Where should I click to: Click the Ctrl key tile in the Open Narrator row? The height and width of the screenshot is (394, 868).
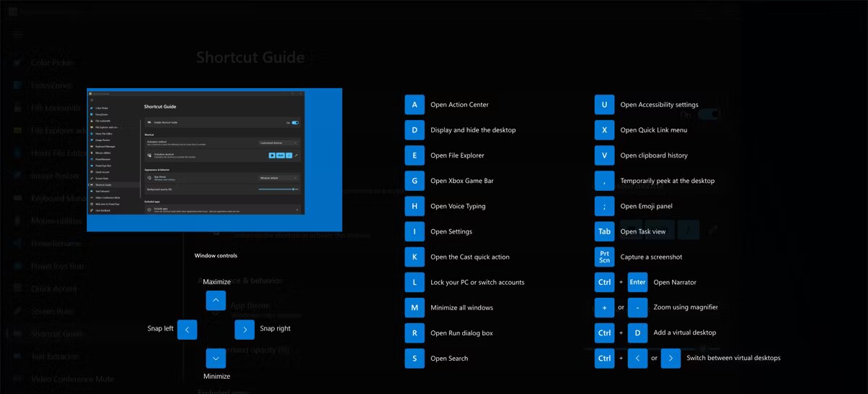(x=604, y=282)
